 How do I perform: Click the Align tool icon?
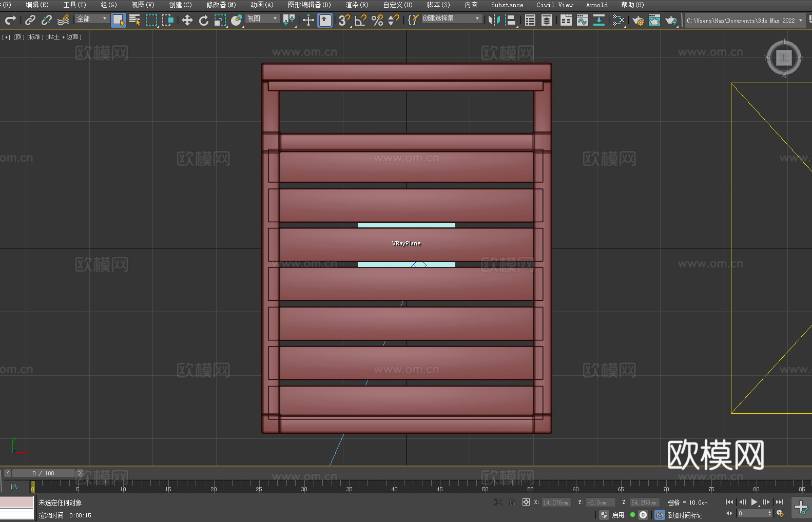pyautogui.click(x=511, y=20)
